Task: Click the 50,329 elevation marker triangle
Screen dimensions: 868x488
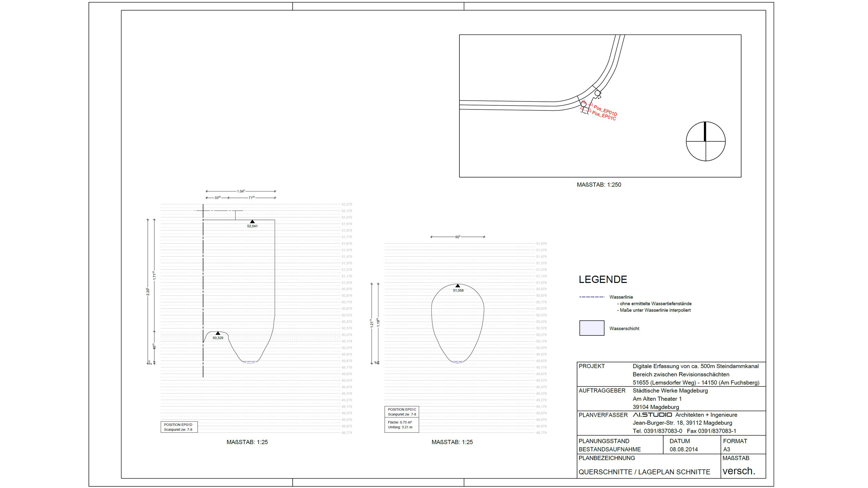Action: [218, 333]
